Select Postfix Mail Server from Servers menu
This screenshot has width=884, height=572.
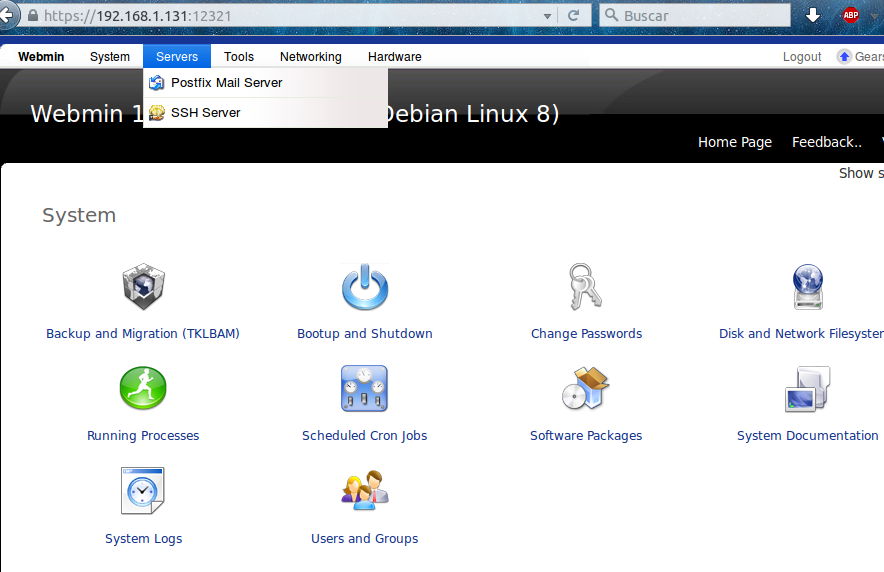[x=226, y=83]
